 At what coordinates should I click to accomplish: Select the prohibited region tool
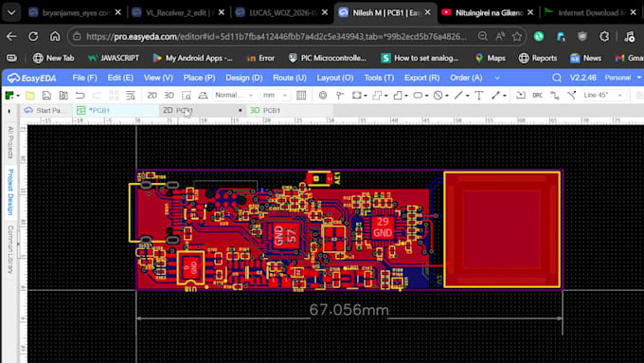(x=438, y=96)
